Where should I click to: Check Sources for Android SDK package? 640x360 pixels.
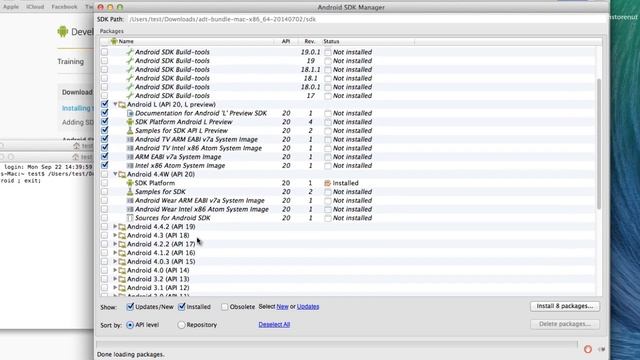coord(105,218)
